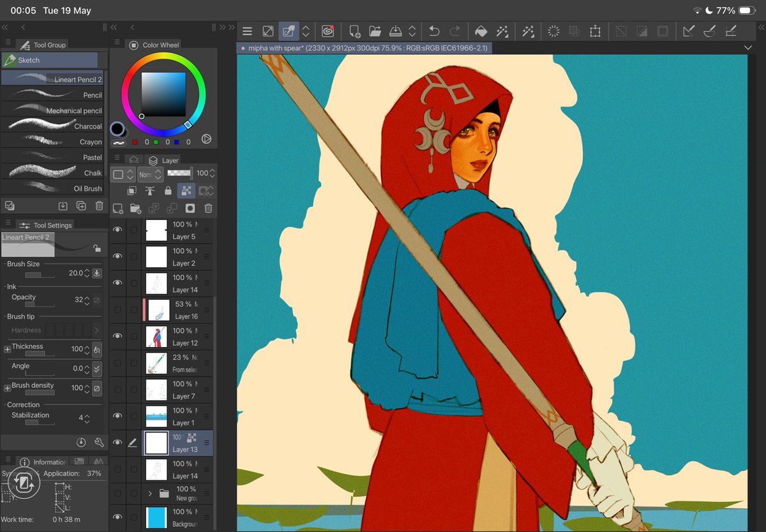Image resolution: width=766 pixels, height=532 pixels.
Task: Hide Layer 12 using its eye icon
Action: point(117,336)
